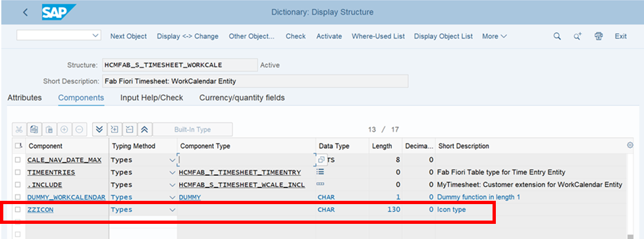Click the insert row plus icon
The image size is (644, 239).
[x=64, y=129]
